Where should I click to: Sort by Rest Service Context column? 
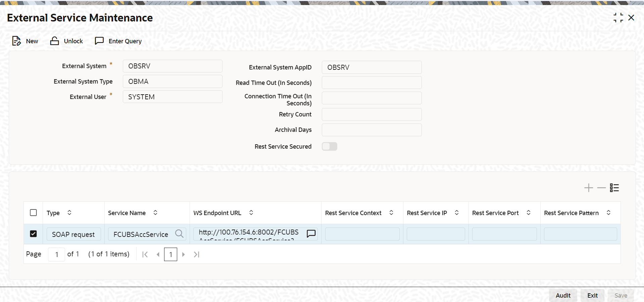click(391, 212)
